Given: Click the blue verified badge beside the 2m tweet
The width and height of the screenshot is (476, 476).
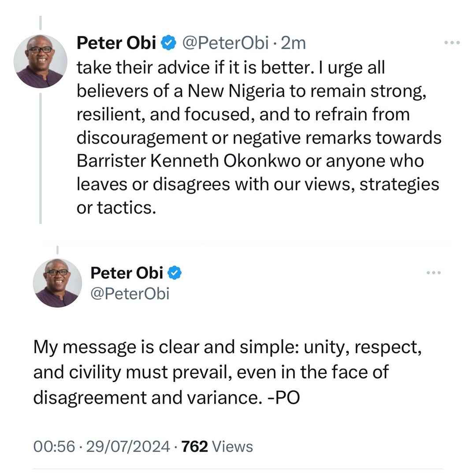Looking at the screenshot, I should point(168,42).
